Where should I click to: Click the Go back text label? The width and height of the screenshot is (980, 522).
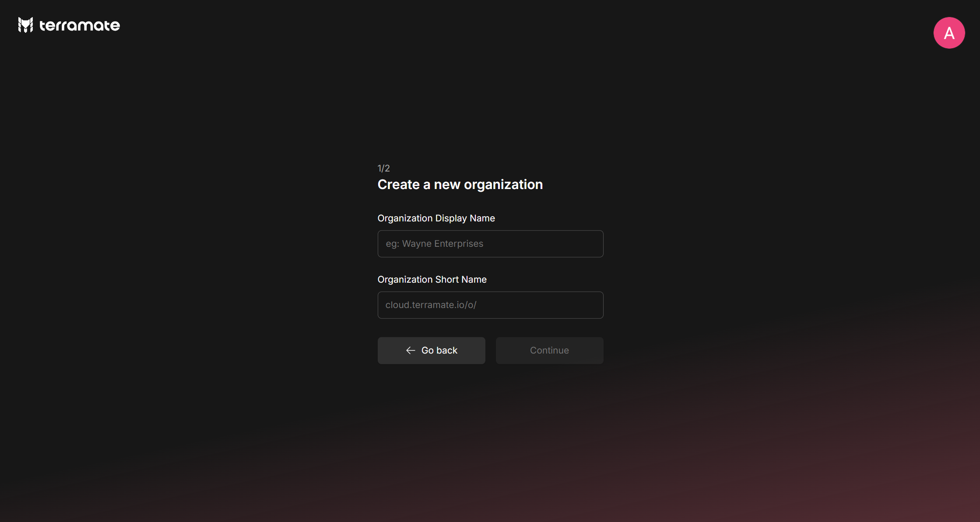tap(439, 350)
